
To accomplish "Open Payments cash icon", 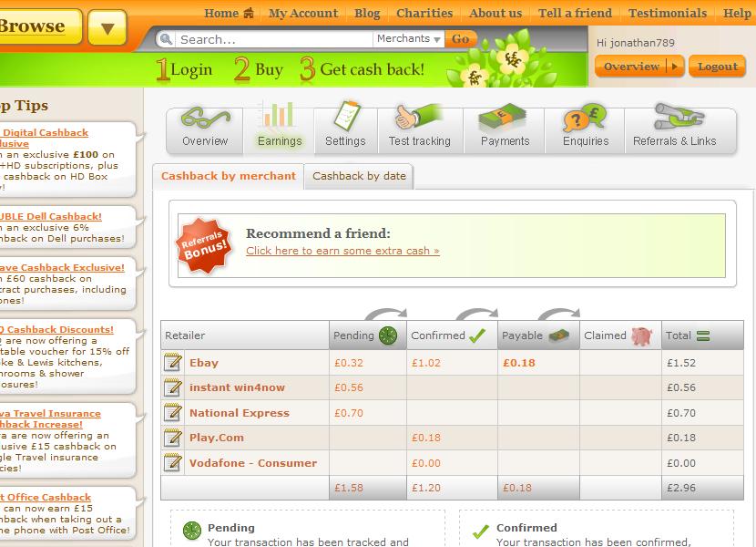I will [x=505, y=119].
